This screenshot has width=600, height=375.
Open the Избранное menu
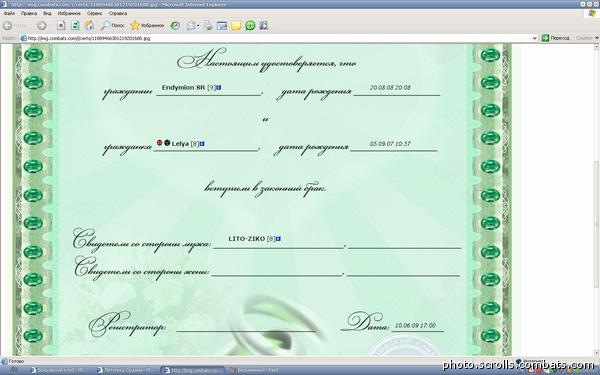pyautogui.click(x=69, y=13)
